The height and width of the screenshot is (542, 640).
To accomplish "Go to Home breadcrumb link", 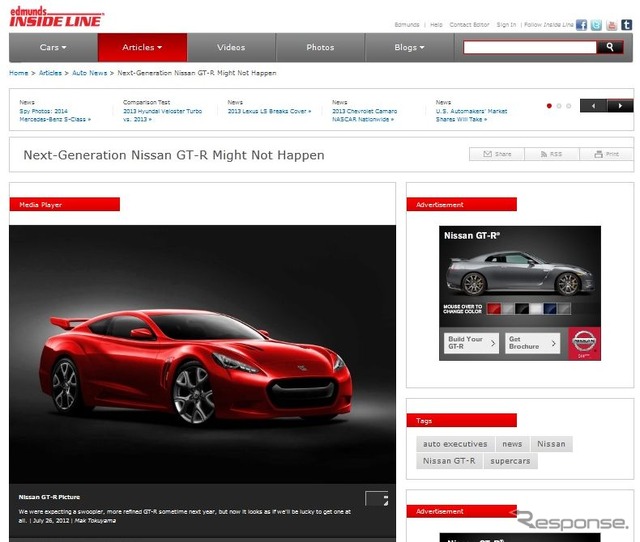I will (18, 73).
